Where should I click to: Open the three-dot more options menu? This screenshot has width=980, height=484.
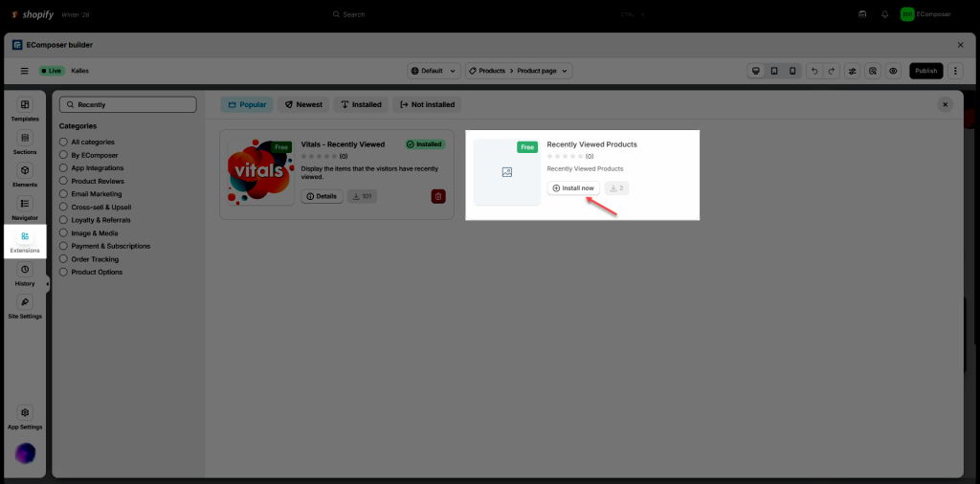(x=955, y=71)
